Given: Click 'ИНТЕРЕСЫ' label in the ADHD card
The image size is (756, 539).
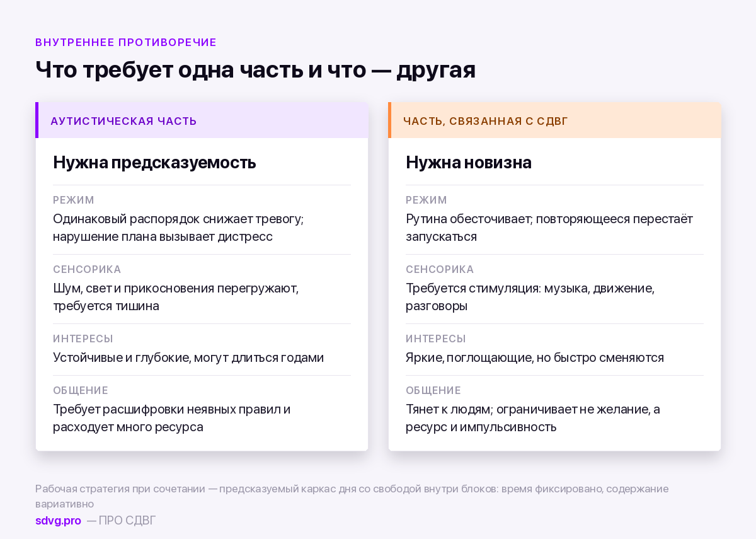Looking at the screenshot, I should tap(436, 339).
